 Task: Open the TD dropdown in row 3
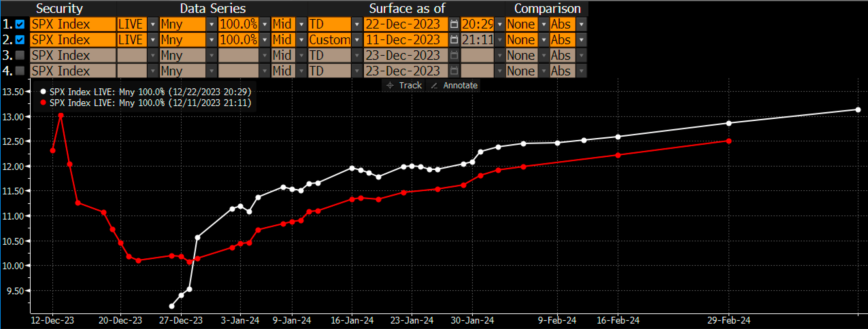click(357, 55)
